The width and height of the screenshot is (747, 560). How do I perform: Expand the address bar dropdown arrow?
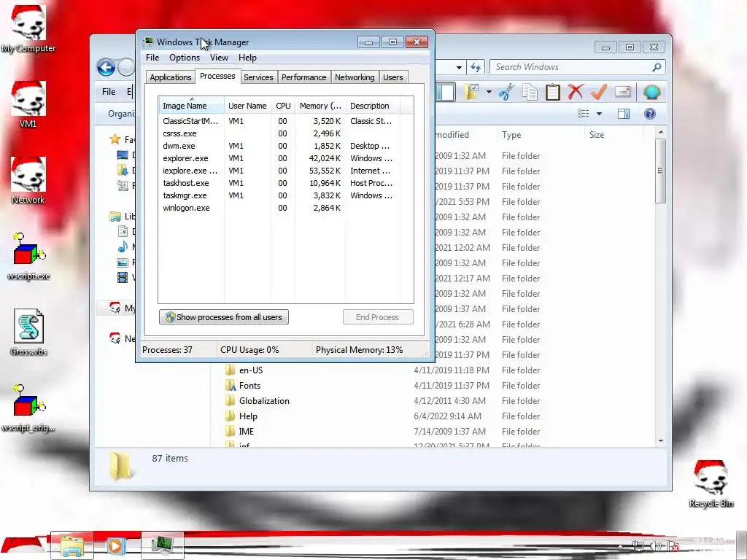tap(458, 68)
